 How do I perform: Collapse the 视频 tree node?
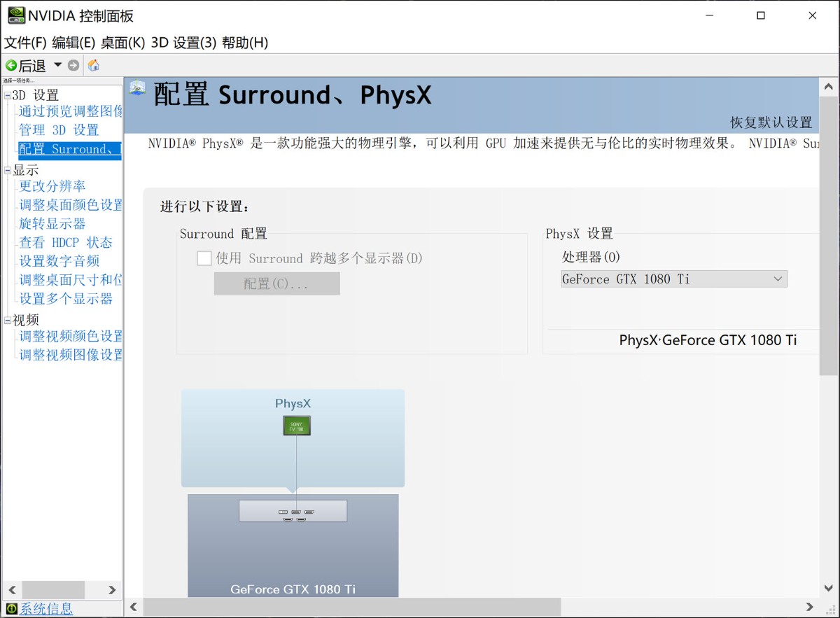pyautogui.click(x=8, y=320)
